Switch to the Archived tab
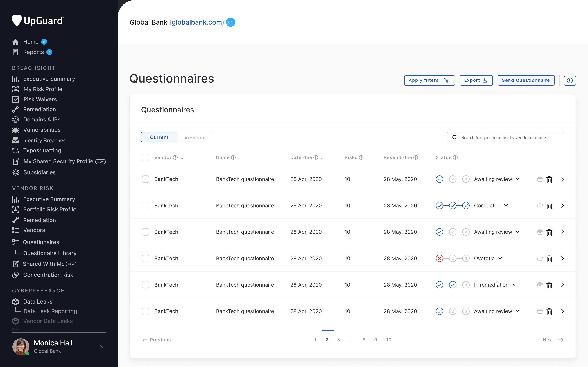588x367 pixels. (x=195, y=138)
